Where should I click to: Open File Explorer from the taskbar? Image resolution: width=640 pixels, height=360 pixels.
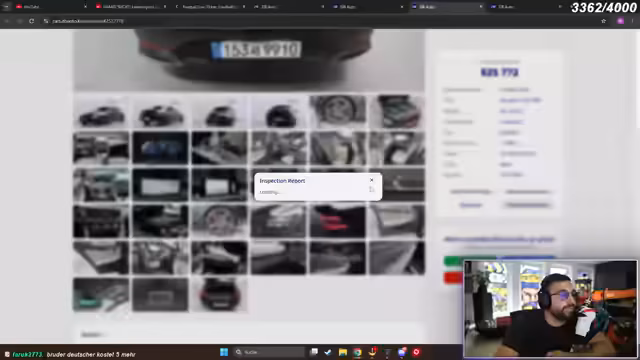coord(342,352)
